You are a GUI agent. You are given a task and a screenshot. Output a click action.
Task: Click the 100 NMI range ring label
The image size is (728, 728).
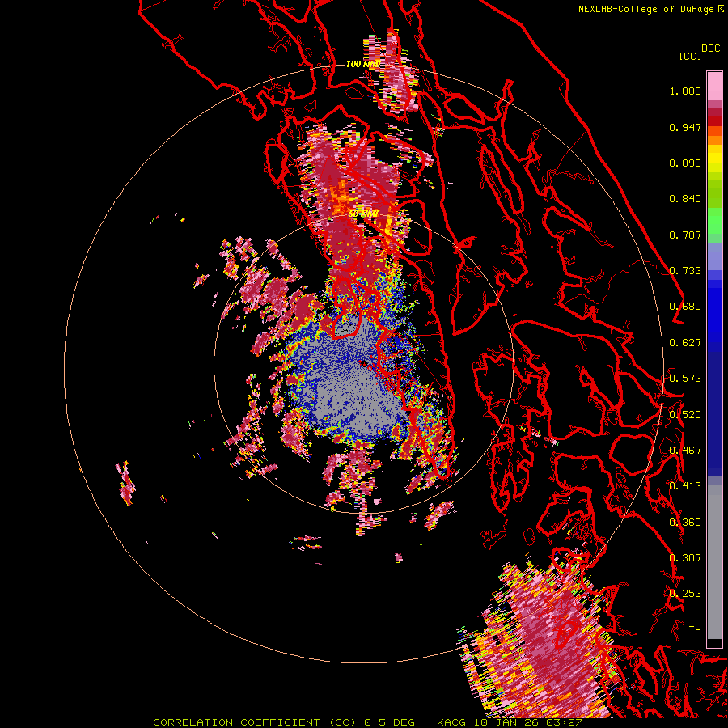(x=363, y=64)
